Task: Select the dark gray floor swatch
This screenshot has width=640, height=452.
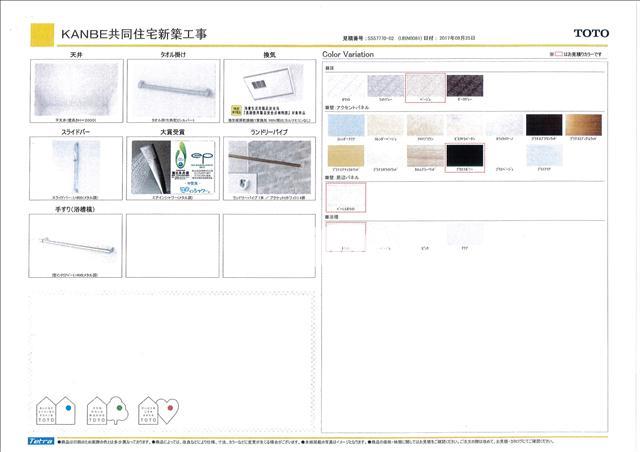Action: 465,85
